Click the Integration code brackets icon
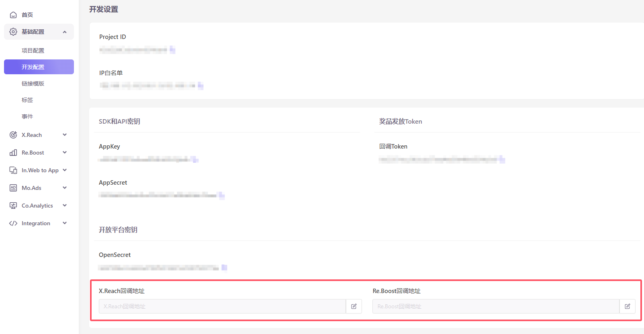The width and height of the screenshot is (644, 334). click(13, 223)
